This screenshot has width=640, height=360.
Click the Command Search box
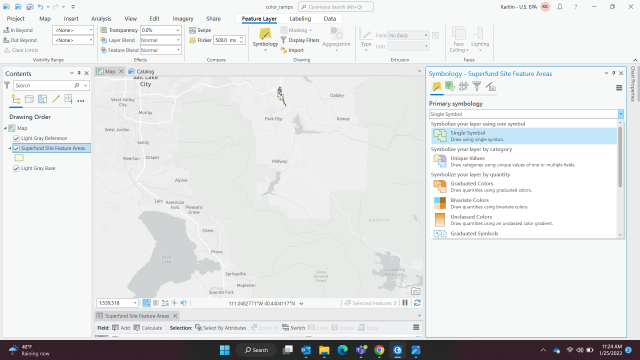pyautogui.click(x=336, y=7)
